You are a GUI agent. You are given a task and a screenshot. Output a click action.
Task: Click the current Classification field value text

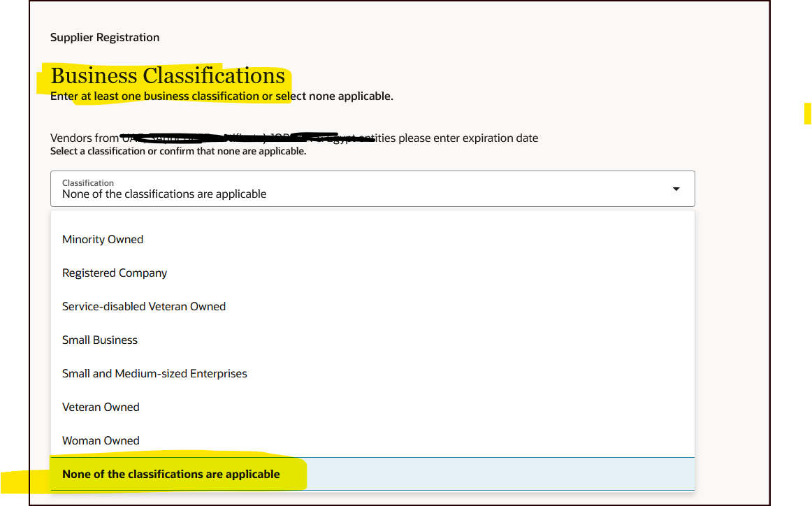pyautogui.click(x=164, y=194)
